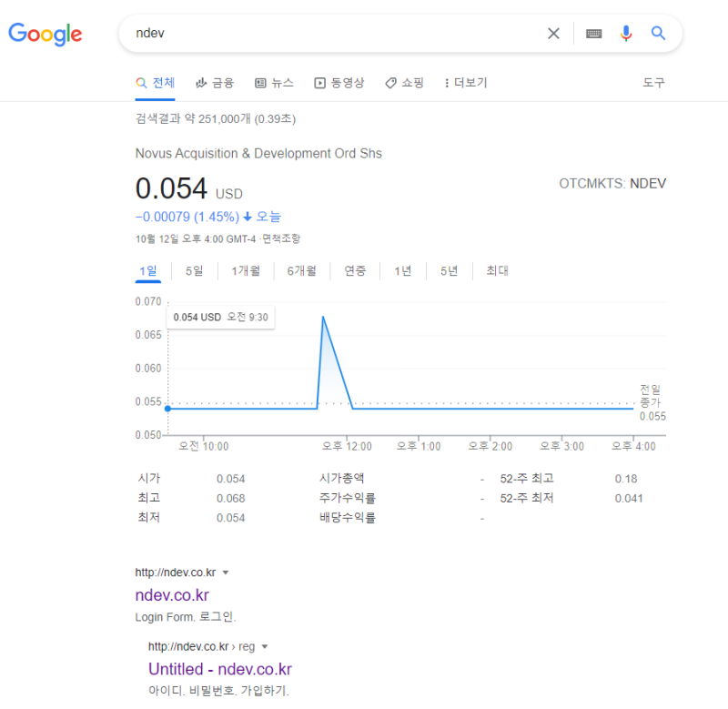Switch to the 금융 tab
The width and height of the screenshot is (728, 709).
215,83
